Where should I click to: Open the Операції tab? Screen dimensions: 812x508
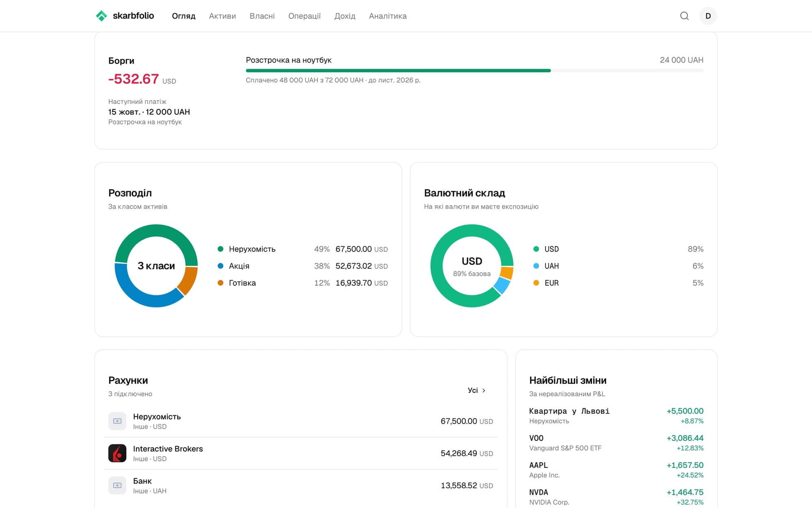click(304, 16)
